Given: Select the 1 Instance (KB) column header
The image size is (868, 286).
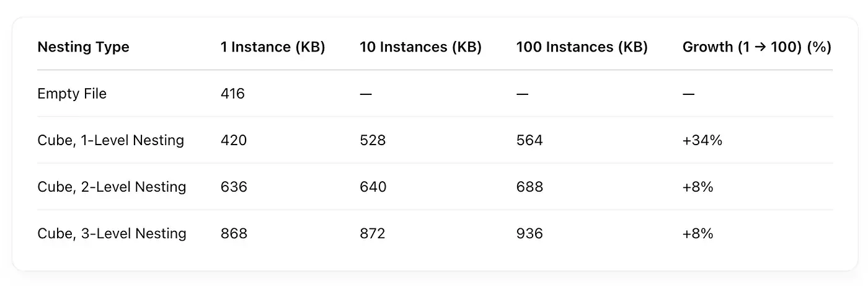Looking at the screenshot, I should click(273, 47).
